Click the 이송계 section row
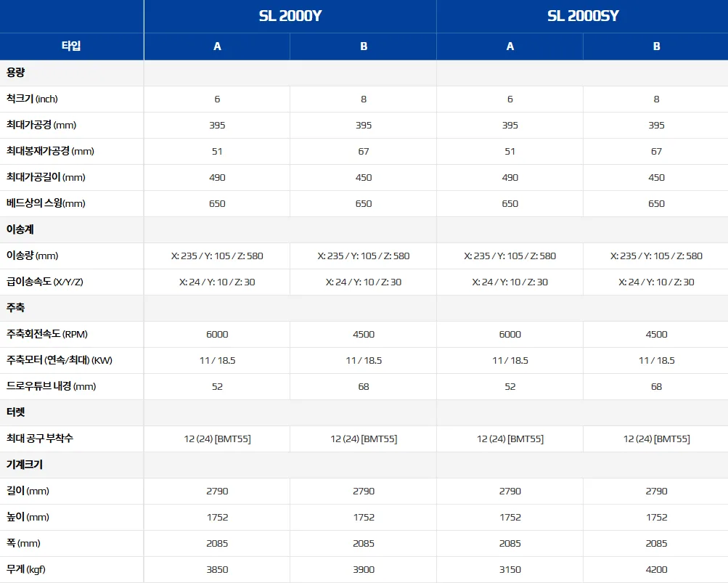 click(x=364, y=229)
